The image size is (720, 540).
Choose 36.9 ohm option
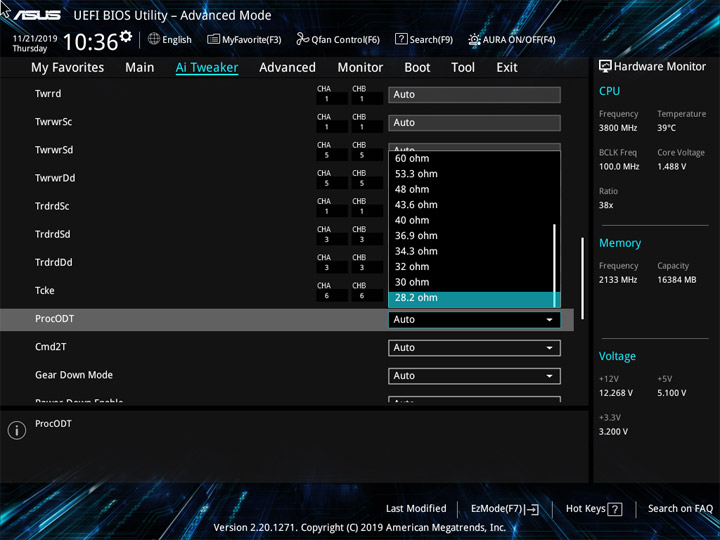coord(472,236)
